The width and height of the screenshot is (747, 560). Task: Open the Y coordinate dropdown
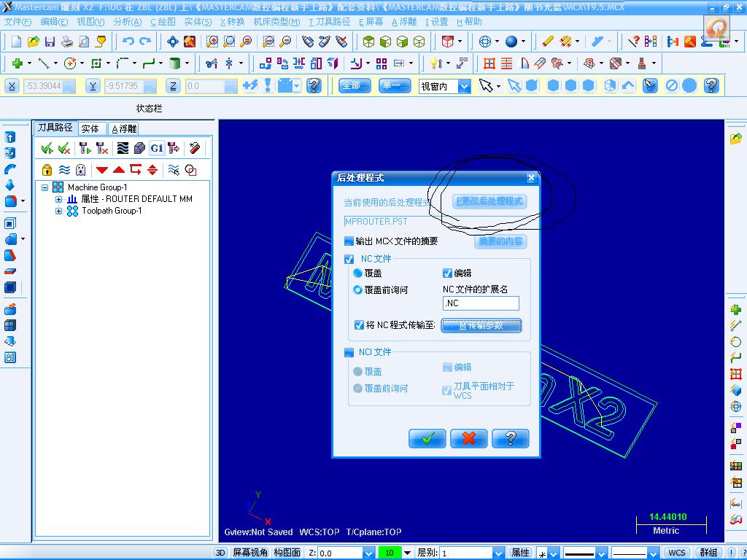pos(150,86)
